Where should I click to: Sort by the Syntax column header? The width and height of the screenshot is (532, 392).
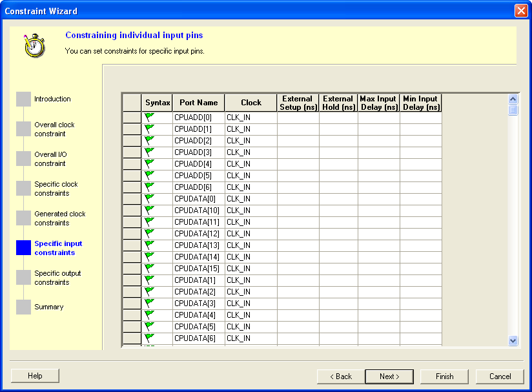pos(158,103)
